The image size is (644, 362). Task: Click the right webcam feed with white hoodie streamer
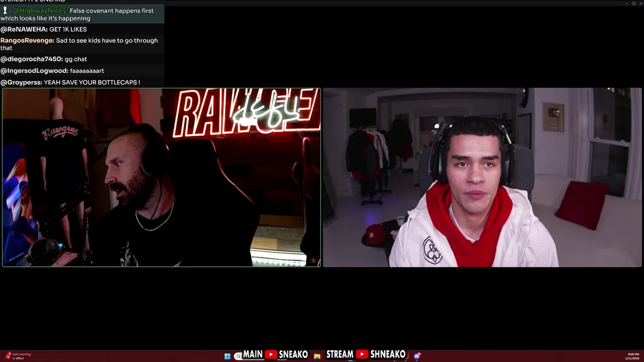click(482, 177)
